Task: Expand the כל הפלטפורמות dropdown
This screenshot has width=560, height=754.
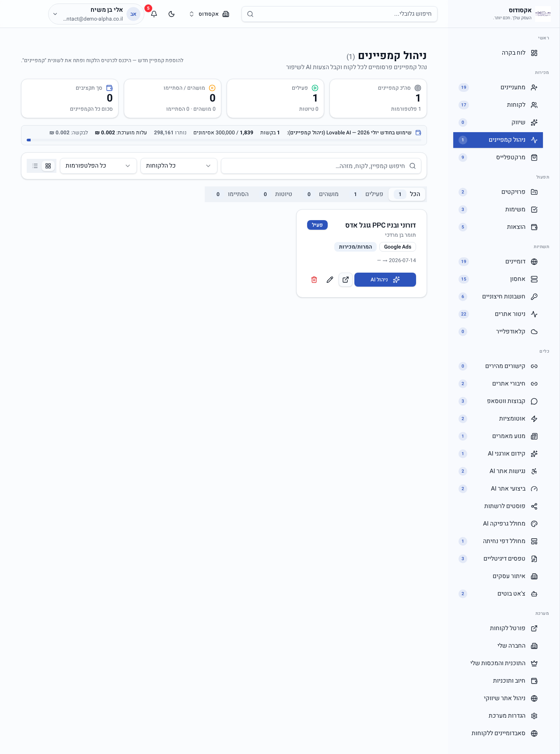Action: point(98,166)
